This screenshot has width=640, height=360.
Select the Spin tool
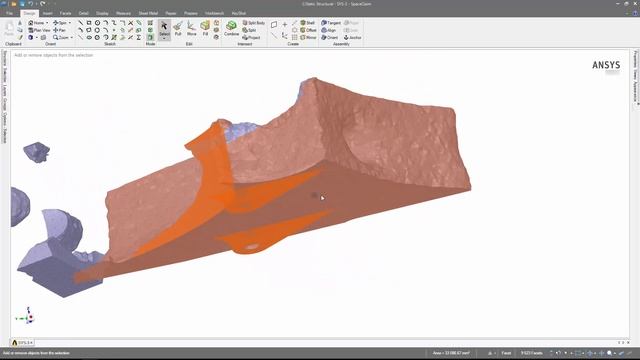(x=60, y=23)
